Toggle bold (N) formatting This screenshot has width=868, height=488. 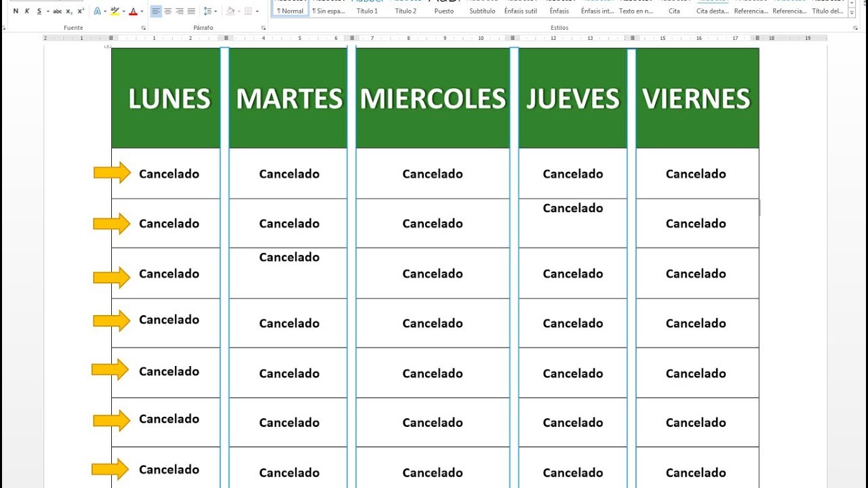click(x=16, y=12)
